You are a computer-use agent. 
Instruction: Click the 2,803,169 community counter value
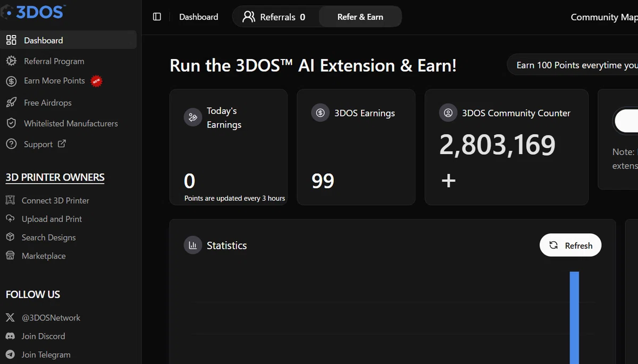(x=498, y=145)
